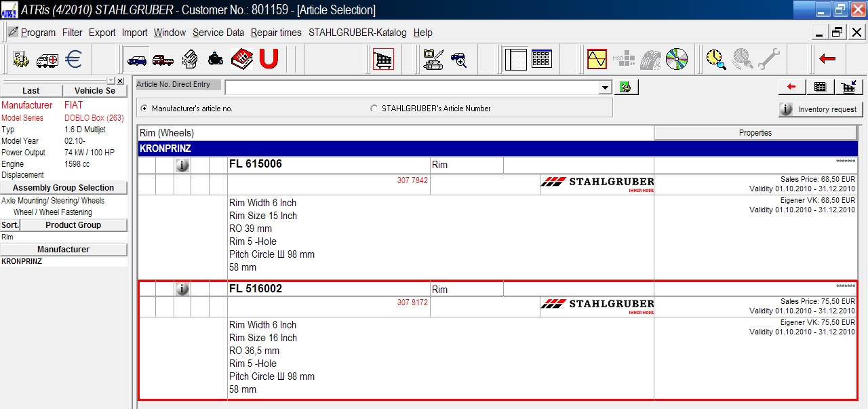Click the motorcycle icon in toolbar

tap(216, 60)
